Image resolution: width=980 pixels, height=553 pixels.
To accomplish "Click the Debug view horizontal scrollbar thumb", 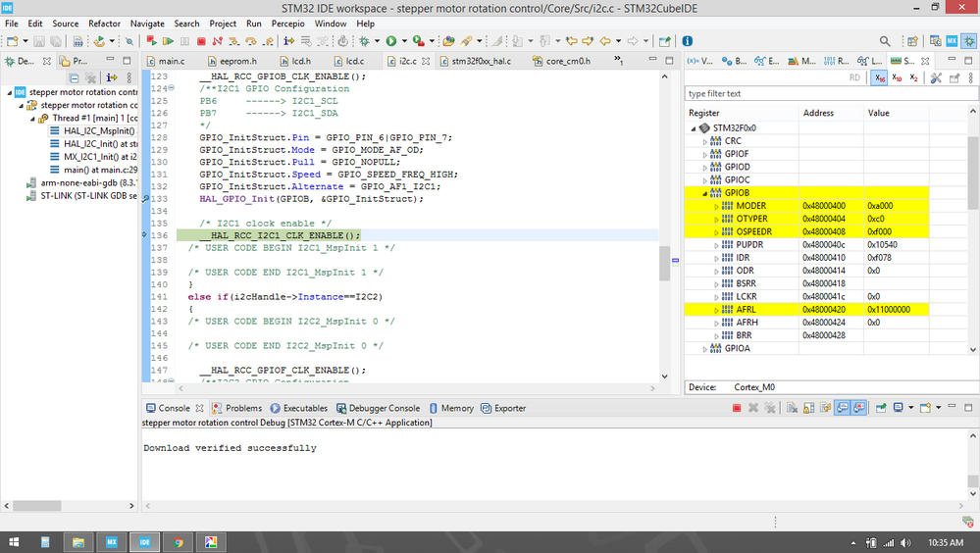I will coord(37,506).
